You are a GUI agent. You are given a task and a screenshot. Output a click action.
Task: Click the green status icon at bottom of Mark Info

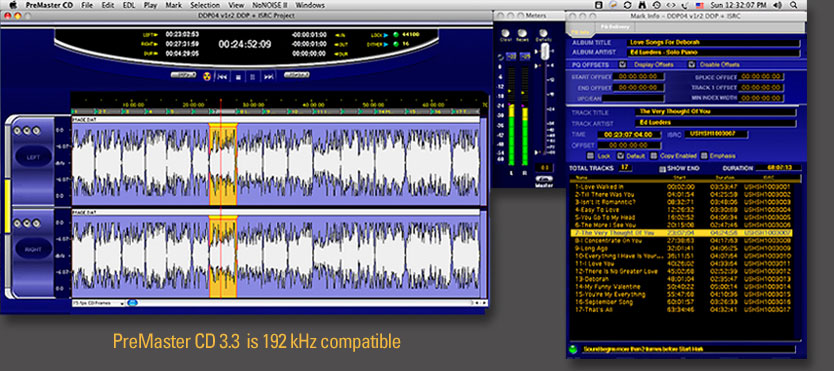[573, 350]
